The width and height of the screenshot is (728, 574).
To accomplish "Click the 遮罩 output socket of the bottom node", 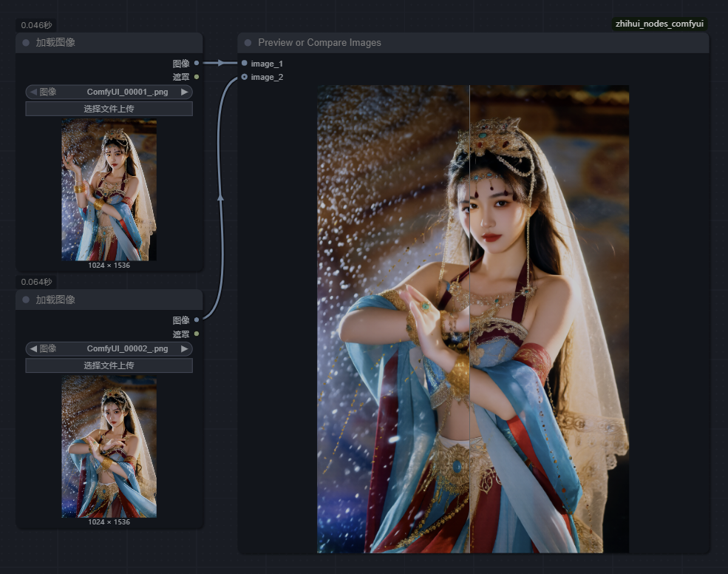I will (x=197, y=334).
